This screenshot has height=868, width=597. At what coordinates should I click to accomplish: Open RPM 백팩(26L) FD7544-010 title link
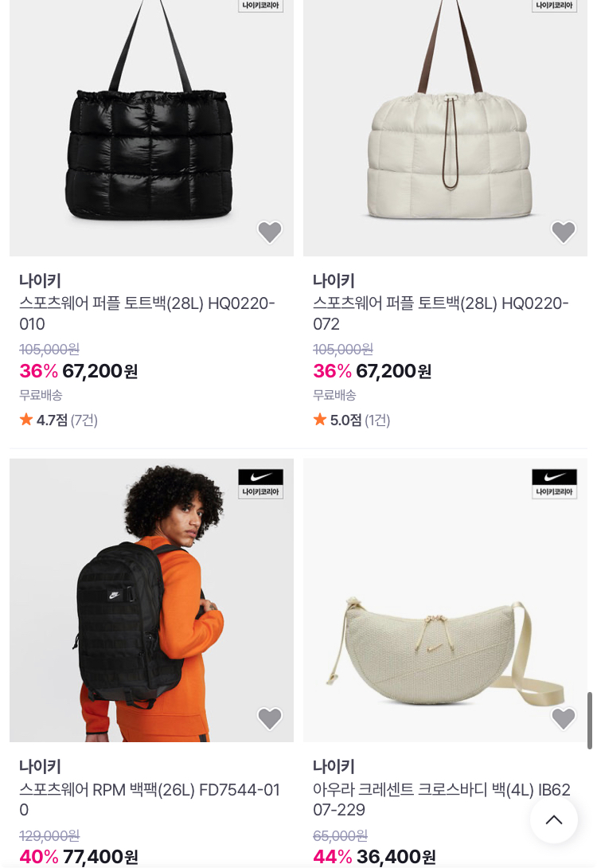tap(150, 800)
